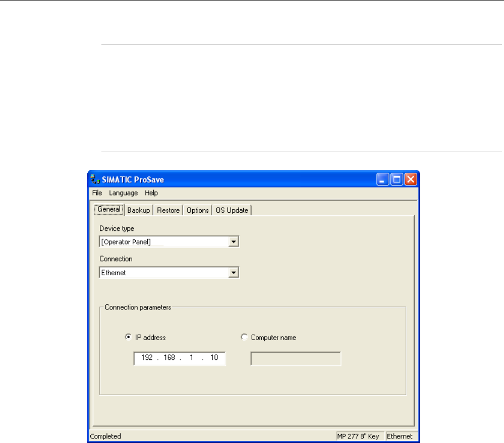Viewport: 504px width, 443px height.
Task: Click the [Operator Panel] combo box field
Action: pos(169,242)
